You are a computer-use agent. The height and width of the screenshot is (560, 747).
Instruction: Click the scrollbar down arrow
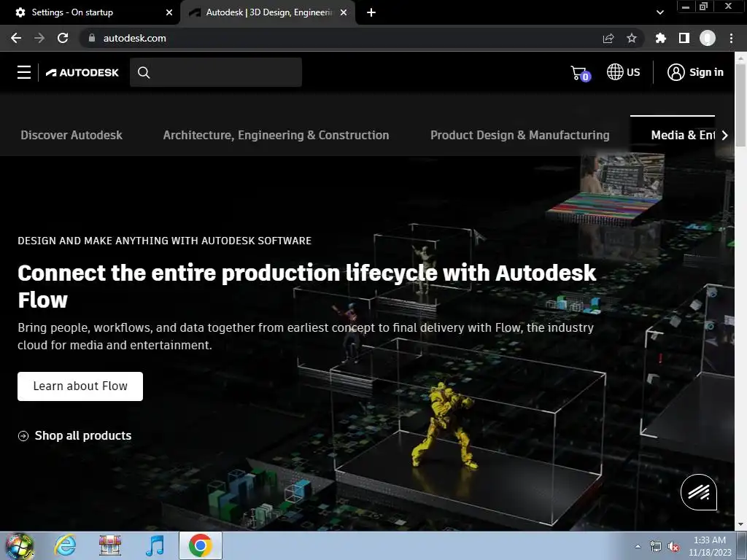point(740,524)
